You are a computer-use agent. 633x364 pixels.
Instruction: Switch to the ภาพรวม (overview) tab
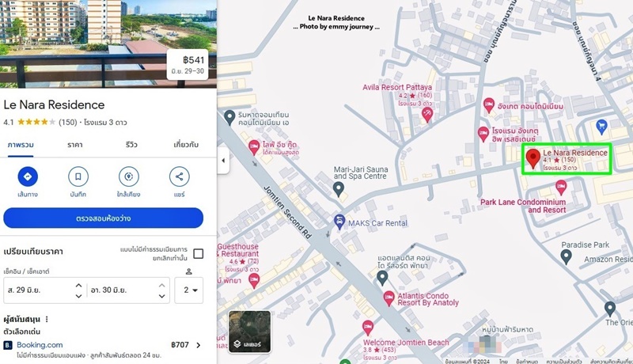click(x=21, y=145)
